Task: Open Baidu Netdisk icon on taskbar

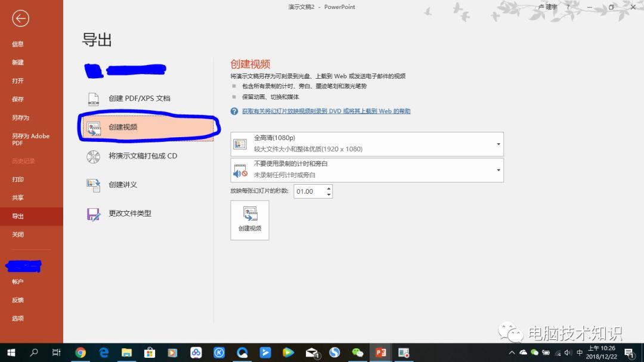Action: pyautogui.click(x=196, y=352)
